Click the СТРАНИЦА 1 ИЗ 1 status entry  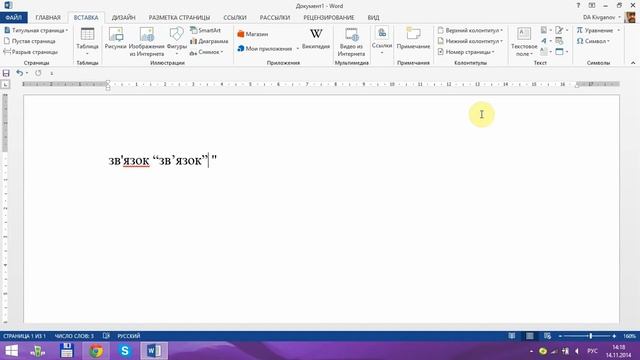click(x=24, y=336)
